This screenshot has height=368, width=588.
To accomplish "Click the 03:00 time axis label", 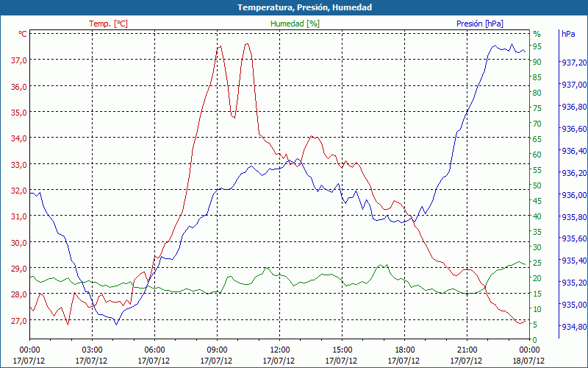I will tap(92, 350).
